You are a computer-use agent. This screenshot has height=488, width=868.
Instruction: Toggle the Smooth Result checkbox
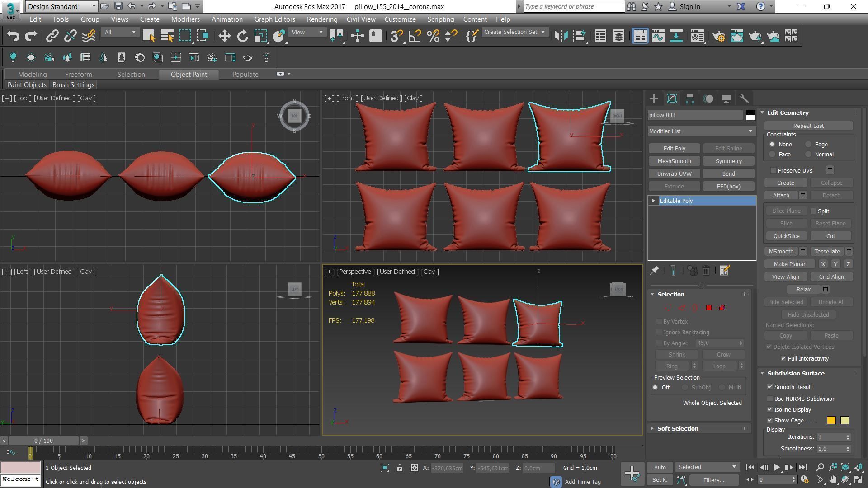(770, 387)
